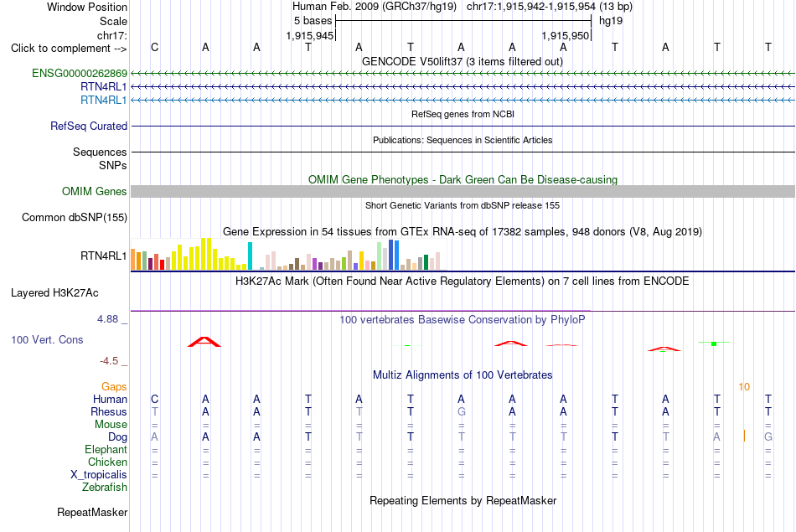The width and height of the screenshot is (796, 532).
Task: Open GENCODE V50lift37 track title
Action: 462,61
